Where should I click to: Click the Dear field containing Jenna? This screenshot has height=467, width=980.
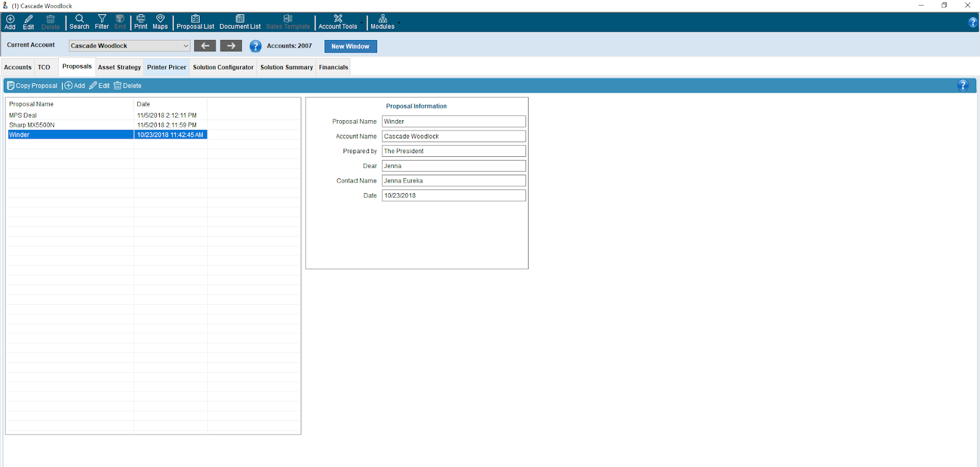454,165
